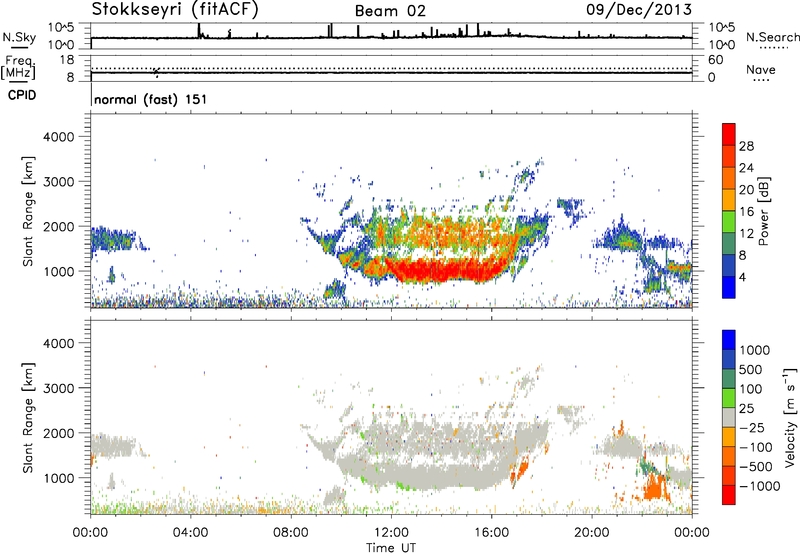
Task: Click the '12:00' time tick label
Action: pyautogui.click(x=391, y=533)
